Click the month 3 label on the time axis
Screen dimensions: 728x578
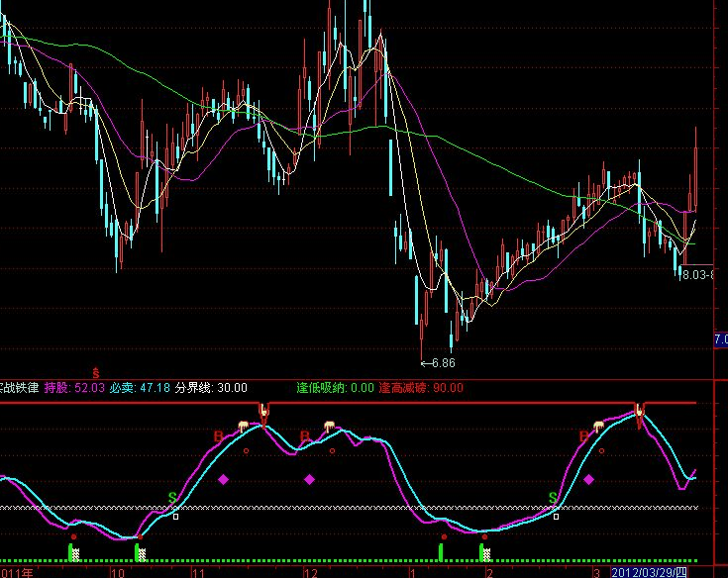[597, 572]
